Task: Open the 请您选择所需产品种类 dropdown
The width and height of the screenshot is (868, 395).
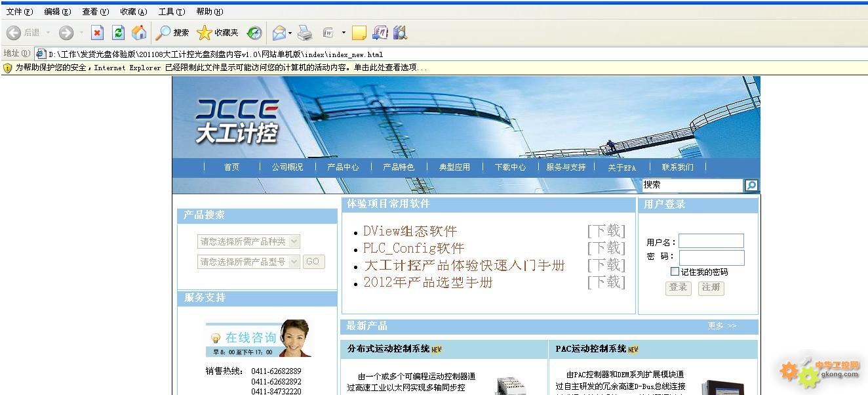Action: pyautogui.click(x=248, y=241)
